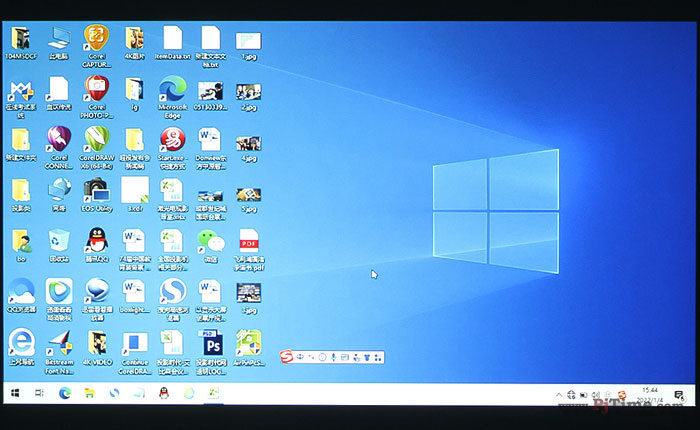Open Sogou browser from the taskbar
Screen dimensions: 700x430
pos(115,393)
